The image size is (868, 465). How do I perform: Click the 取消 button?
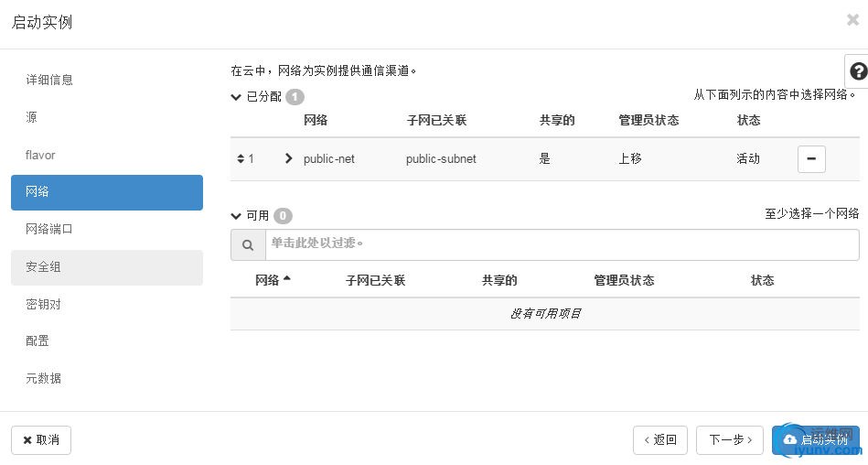click(x=41, y=440)
